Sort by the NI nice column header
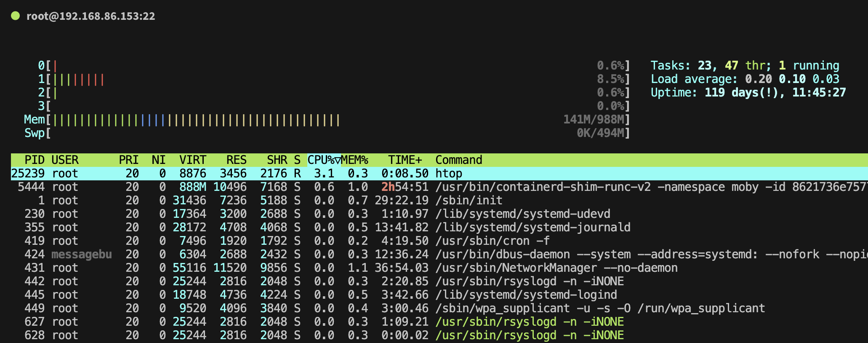Image resolution: width=868 pixels, height=343 pixels. [x=159, y=160]
